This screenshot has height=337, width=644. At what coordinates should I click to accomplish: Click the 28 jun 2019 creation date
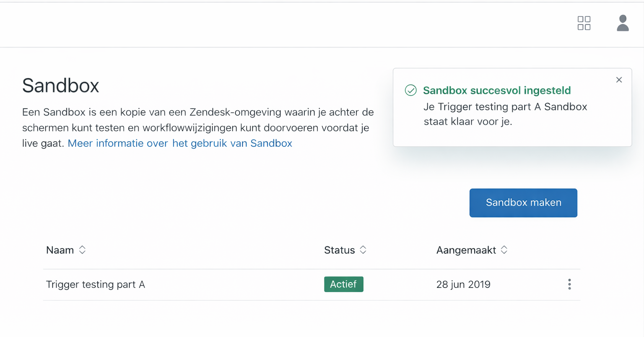(463, 285)
